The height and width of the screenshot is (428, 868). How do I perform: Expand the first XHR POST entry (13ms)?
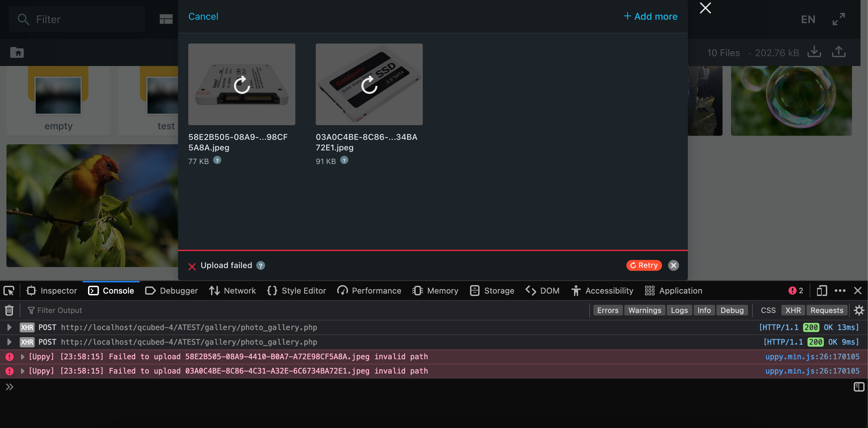coord(10,327)
